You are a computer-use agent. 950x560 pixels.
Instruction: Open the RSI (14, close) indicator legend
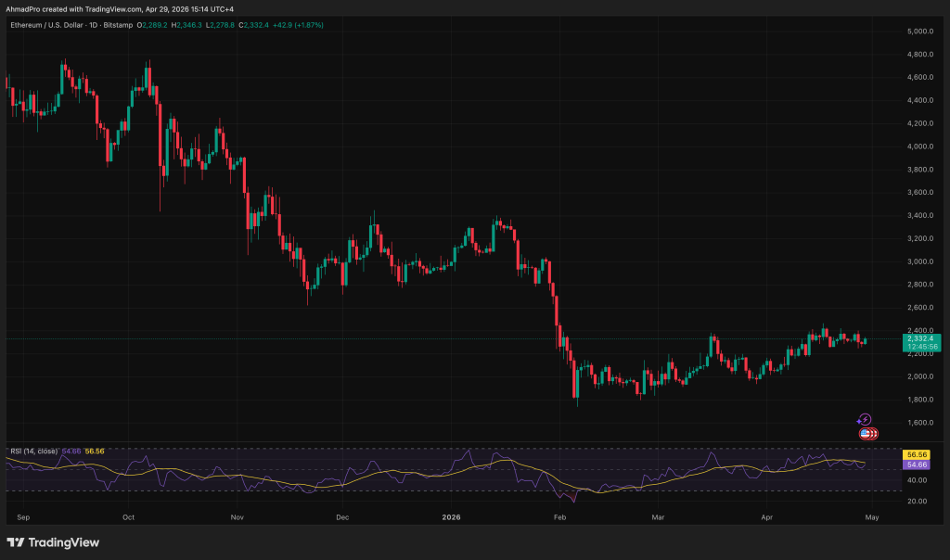[x=33, y=451]
